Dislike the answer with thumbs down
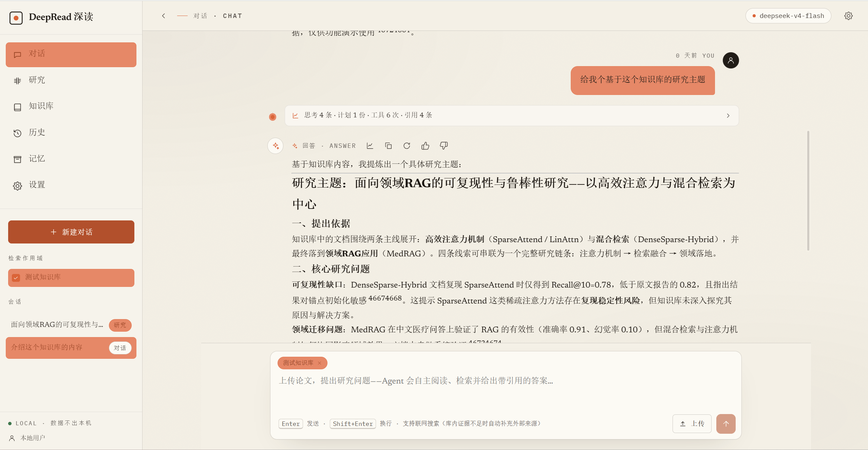Viewport: 868px width, 450px height. pyautogui.click(x=444, y=146)
